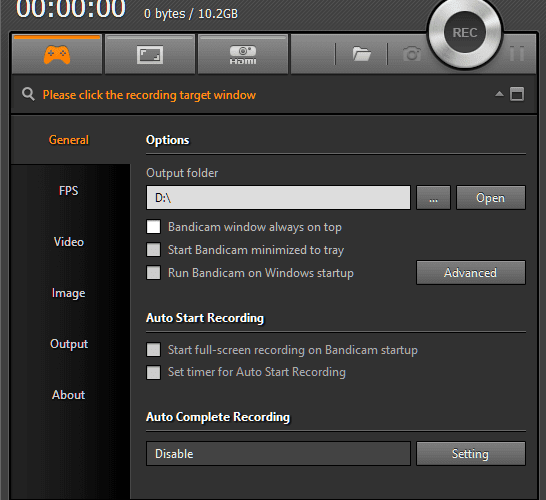Check Start Bandicam minimized to tray
Screen dimensions: 546x500
pyautogui.click(x=153, y=250)
